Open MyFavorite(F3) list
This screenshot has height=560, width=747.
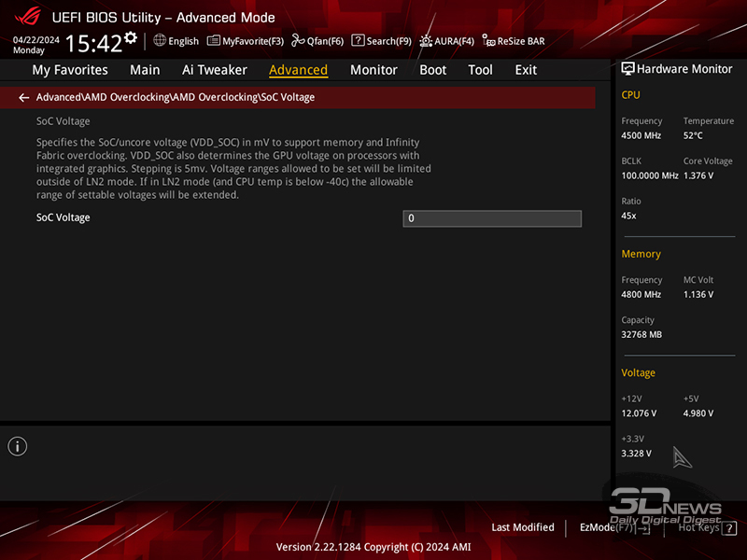click(x=246, y=41)
